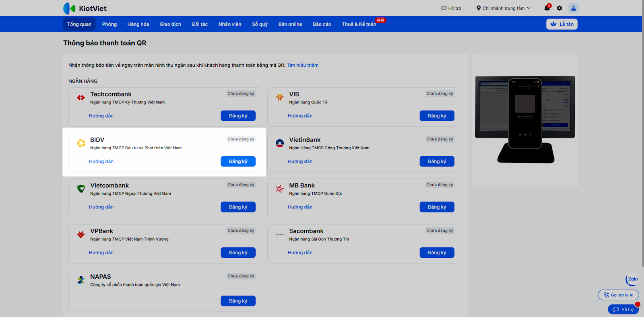The image size is (644, 317).
Task: Click the Vietcombank bank name
Action: [109, 185]
